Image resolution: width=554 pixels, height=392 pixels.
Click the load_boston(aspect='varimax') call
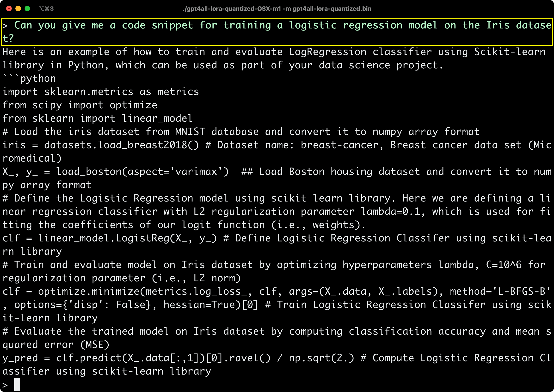coord(142,172)
